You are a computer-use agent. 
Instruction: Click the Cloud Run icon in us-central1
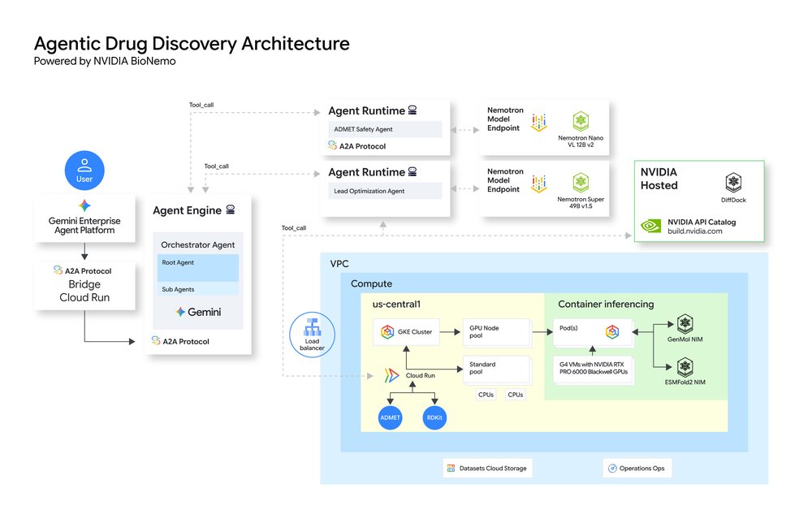391,375
